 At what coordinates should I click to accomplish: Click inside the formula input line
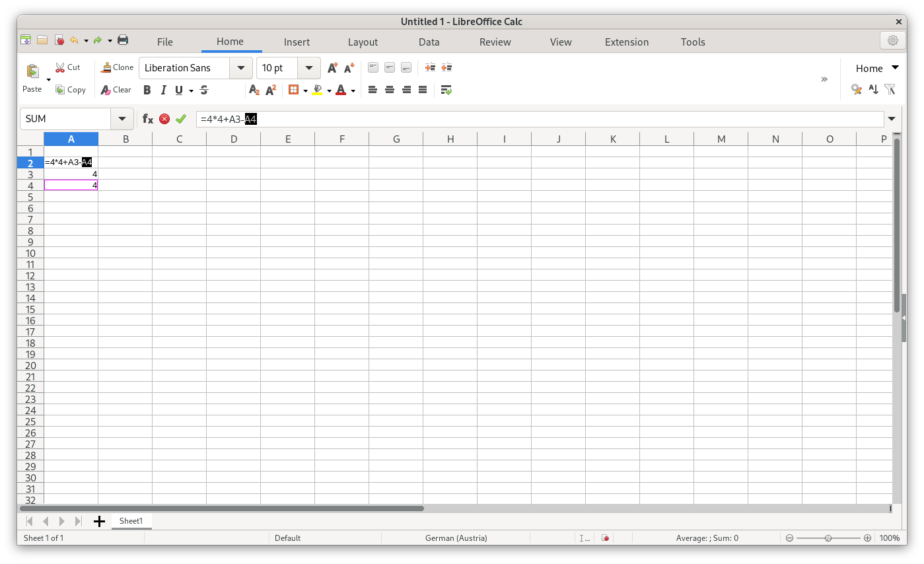528,119
